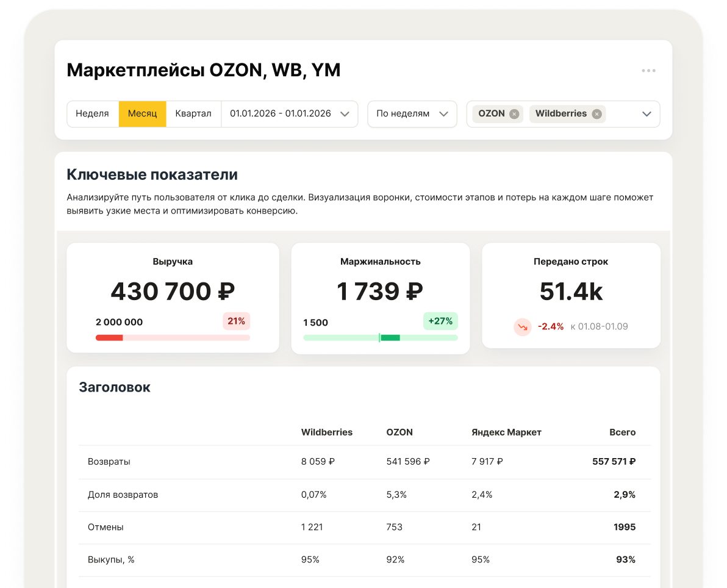Click the revenue value "430 700 ₽"
This screenshot has width=727, height=588.
tap(173, 291)
